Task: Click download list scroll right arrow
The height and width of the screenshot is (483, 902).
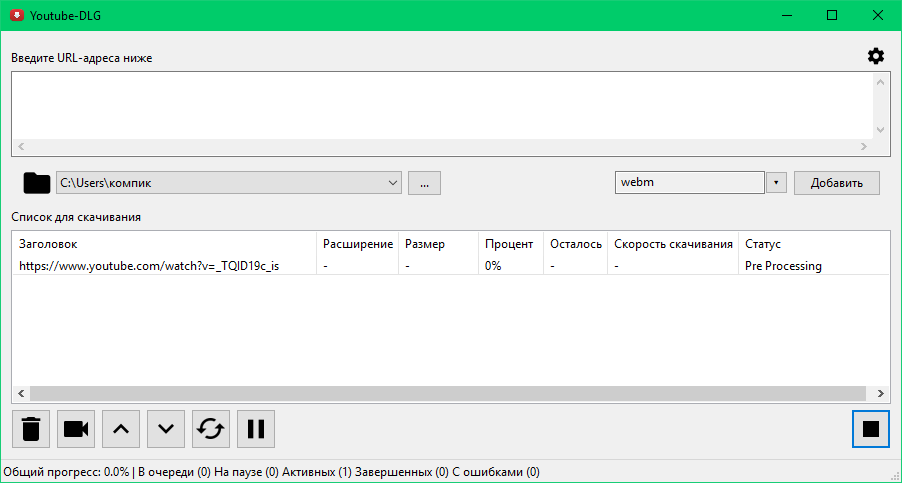Action: 880,393
